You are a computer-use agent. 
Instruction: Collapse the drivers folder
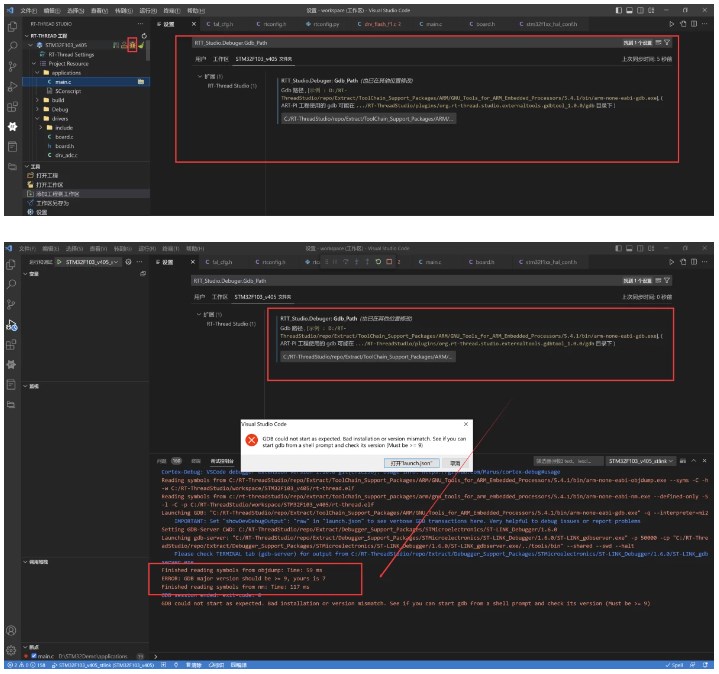click(x=38, y=118)
